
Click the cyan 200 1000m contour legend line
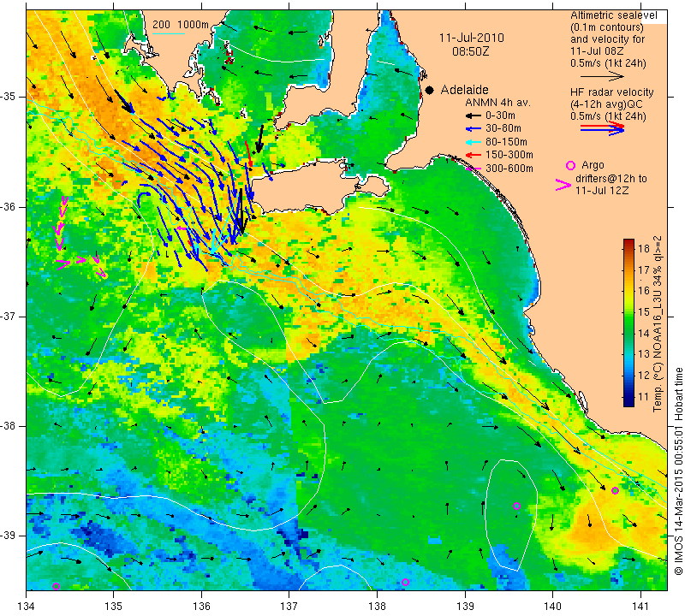coord(169,33)
